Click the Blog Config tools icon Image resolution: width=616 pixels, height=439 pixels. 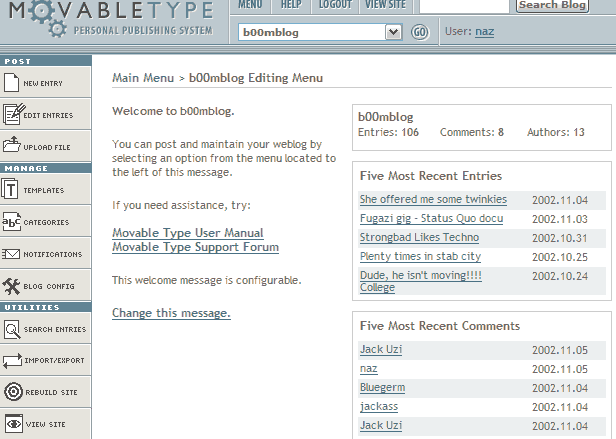(11, 286)
